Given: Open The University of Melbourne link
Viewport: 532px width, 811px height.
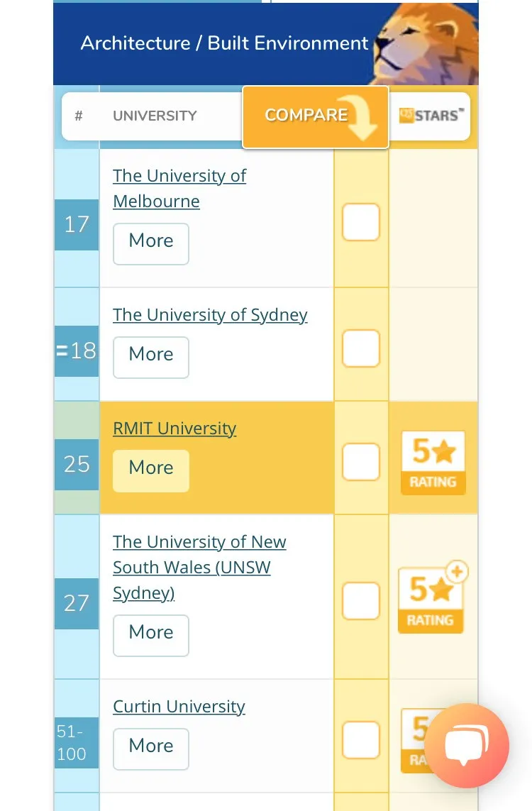Looking at the screenshot, I should [179, 188].
